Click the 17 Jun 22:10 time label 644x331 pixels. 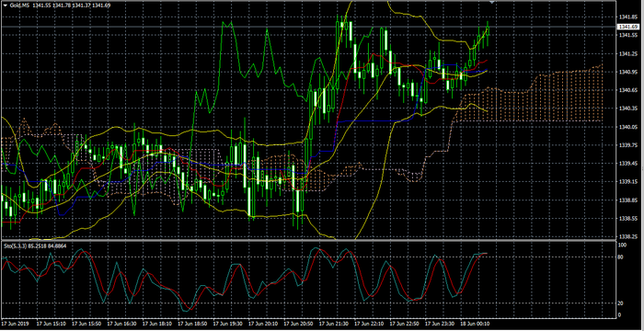click(368, 323)
